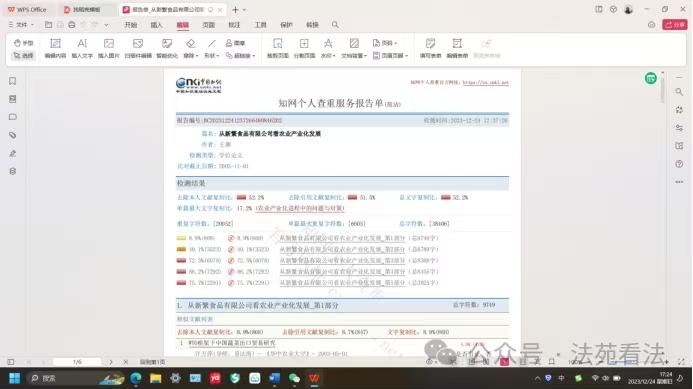
Task: Click the new tab plus button
Action: click(235, 9)
